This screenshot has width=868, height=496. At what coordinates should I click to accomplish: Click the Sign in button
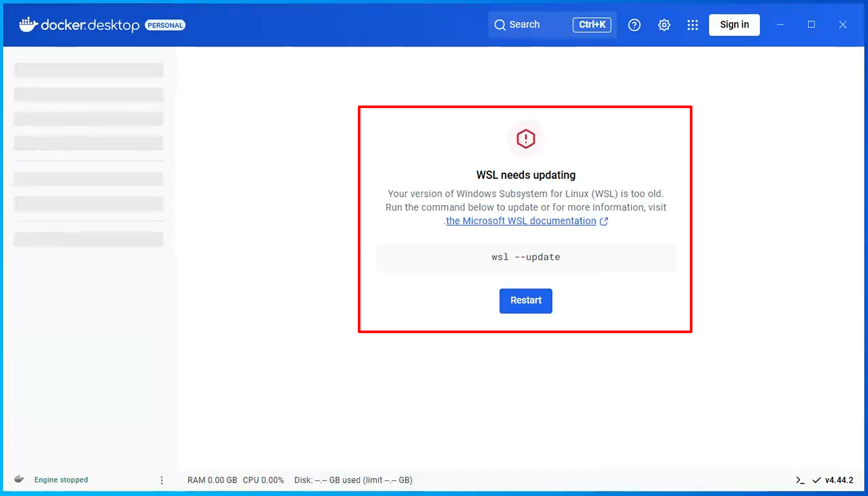734,25
